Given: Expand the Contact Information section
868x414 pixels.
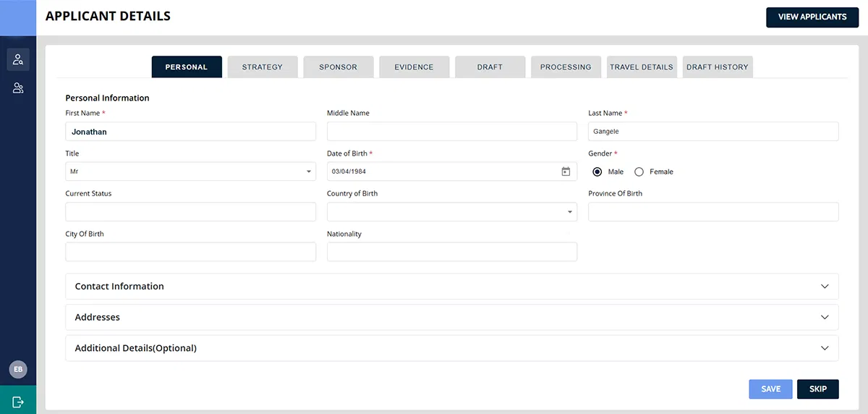Looking at the screenshot, I should (452, 287).
